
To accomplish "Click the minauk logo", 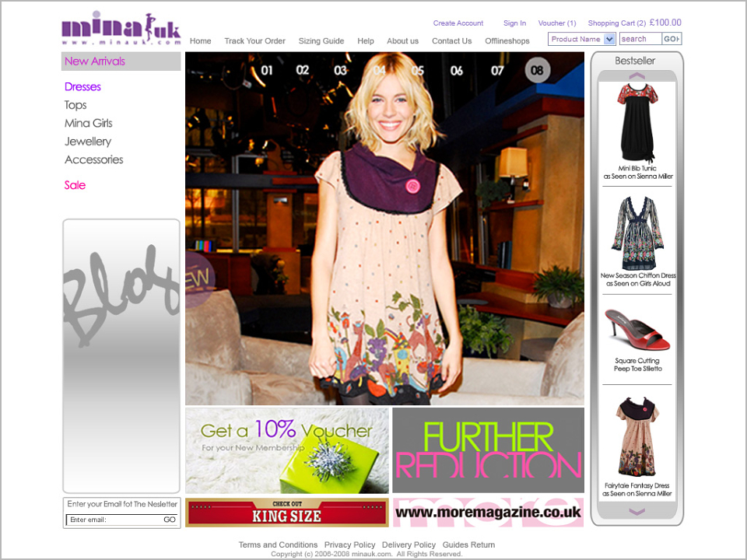I will point(121,29).
